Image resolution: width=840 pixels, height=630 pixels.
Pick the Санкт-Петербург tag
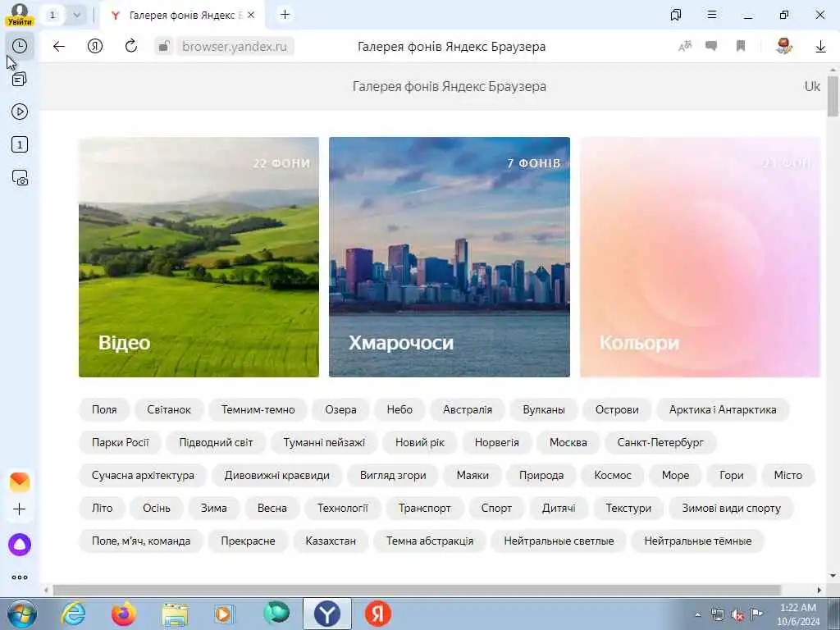(x=660, y=442)
